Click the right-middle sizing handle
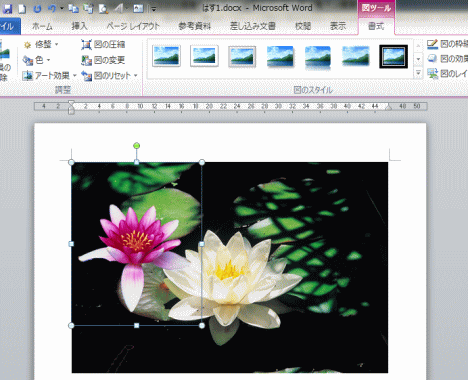This screenshot has width=468, height=380. click(x=202, y=244)
